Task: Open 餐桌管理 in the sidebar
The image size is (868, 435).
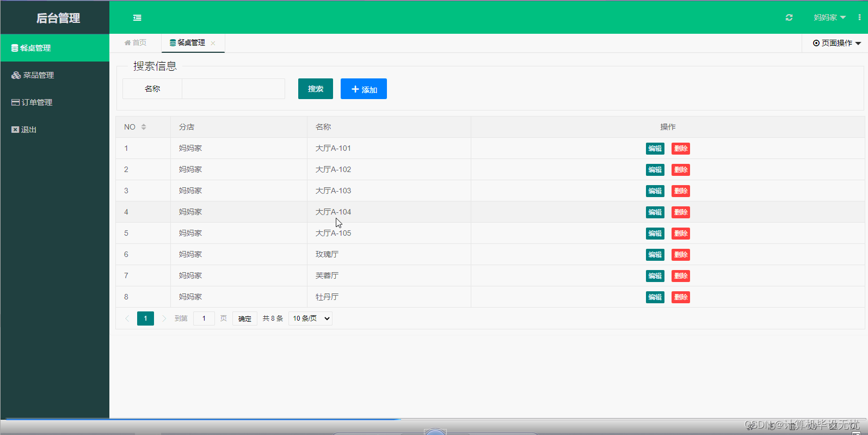Action: (x=55, y=48)
